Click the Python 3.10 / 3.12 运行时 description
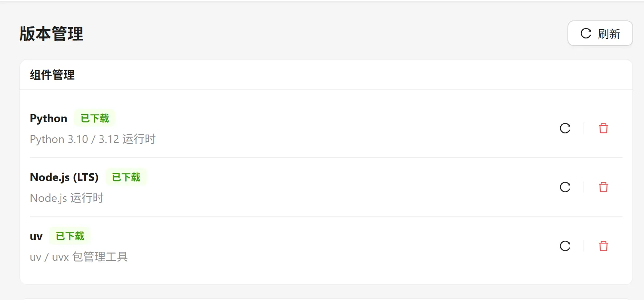This screenshot has height=300, width=644. (x=93, y=139)
